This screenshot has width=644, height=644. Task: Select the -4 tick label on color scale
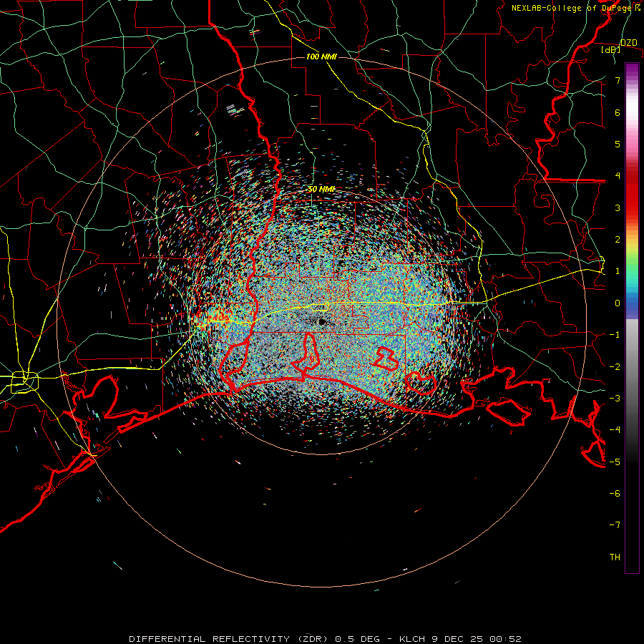click(x=615, y=430)
